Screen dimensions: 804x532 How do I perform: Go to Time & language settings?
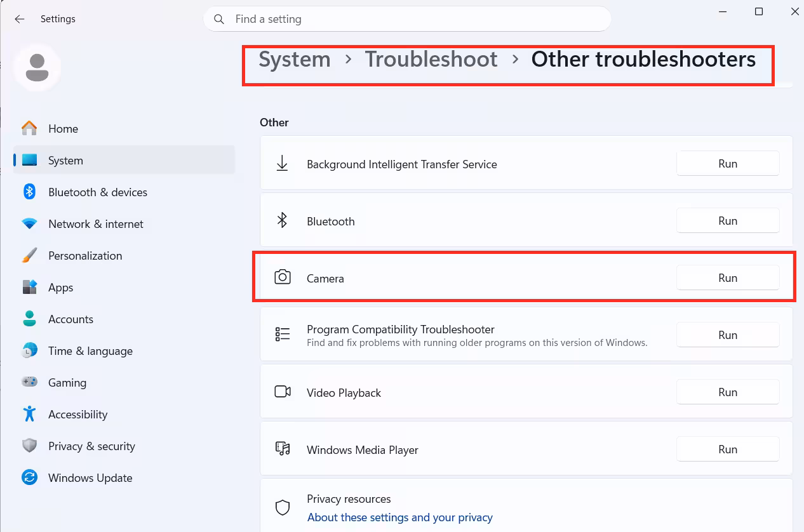point(124,350)
